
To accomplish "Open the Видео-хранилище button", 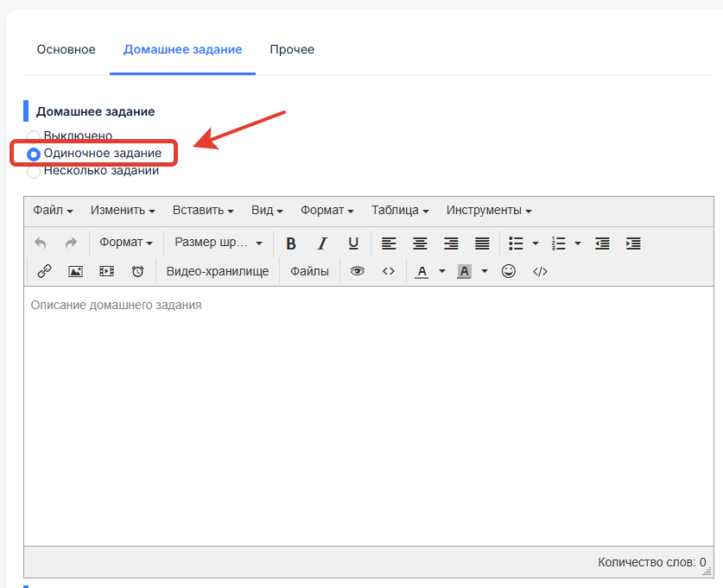I will (218, 271).
